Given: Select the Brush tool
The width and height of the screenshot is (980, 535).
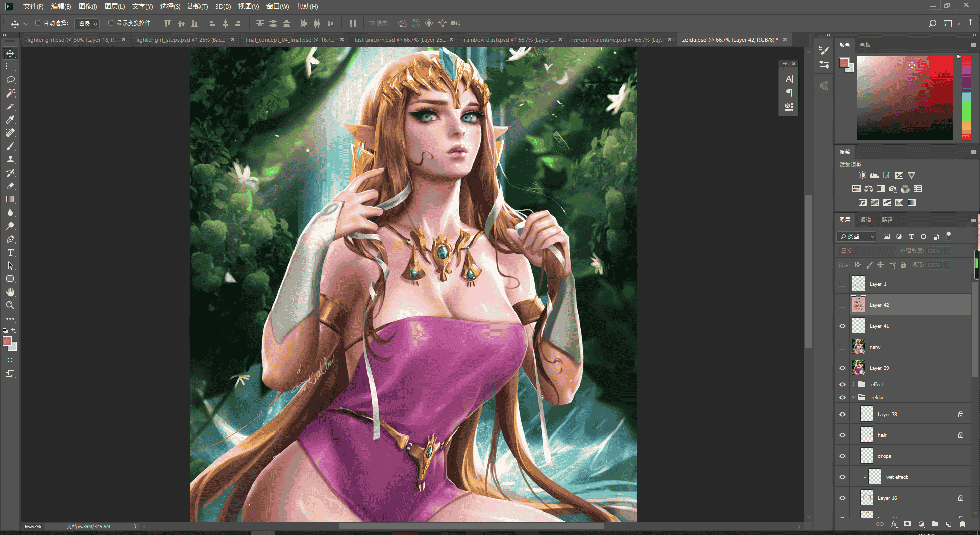Looking at the screenshot, I should (10, 147).
